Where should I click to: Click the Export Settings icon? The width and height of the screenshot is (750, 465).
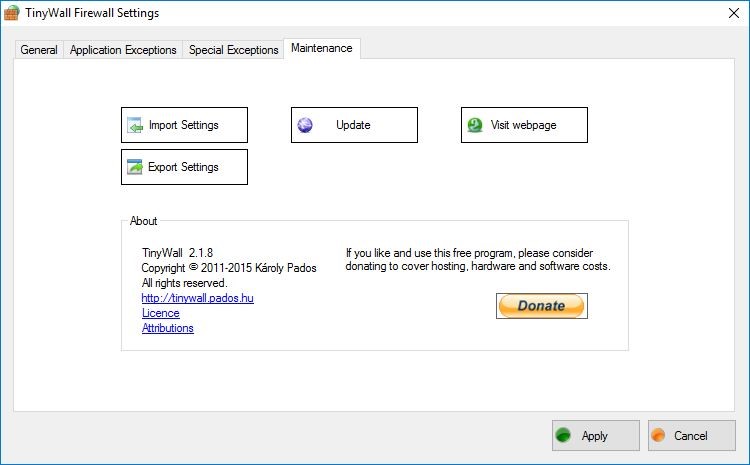pos(135,168)
